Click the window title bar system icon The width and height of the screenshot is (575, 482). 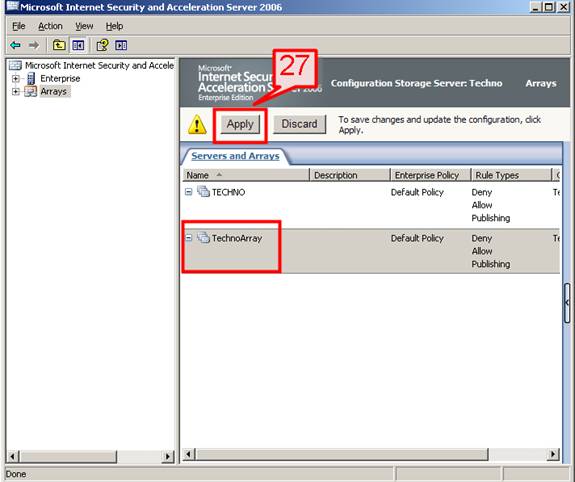click(12, 6)
